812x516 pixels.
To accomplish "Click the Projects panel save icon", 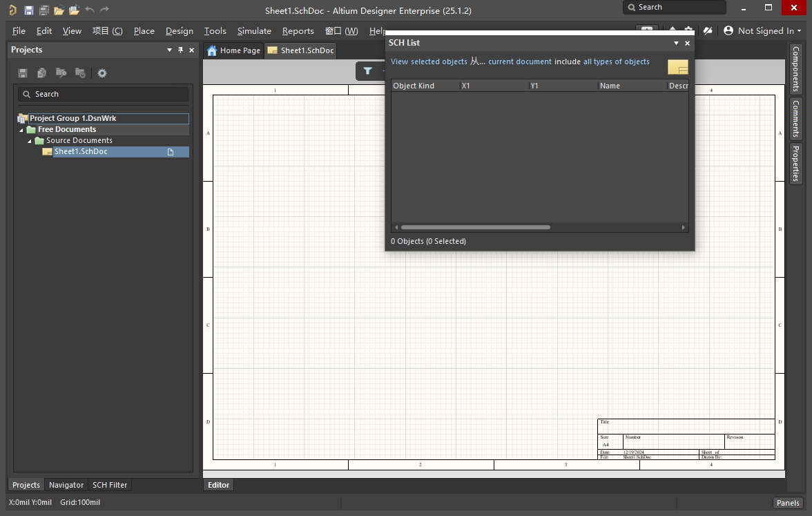I will (23, 73).
